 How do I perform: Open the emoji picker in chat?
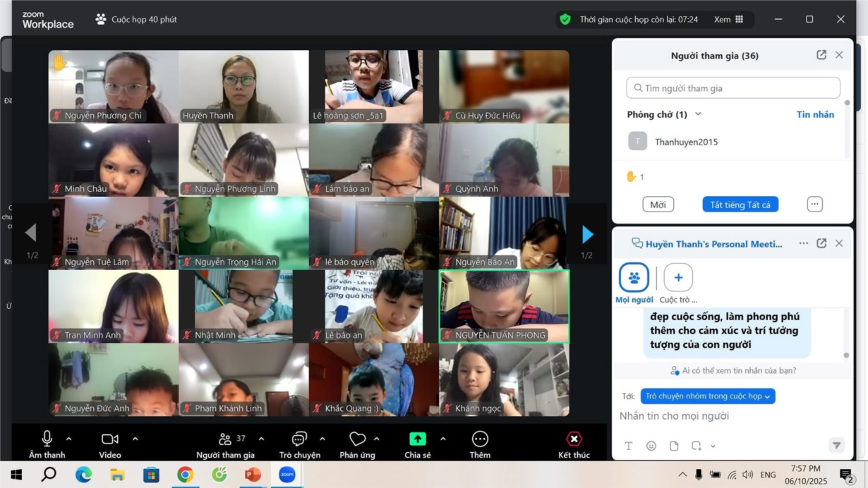coord(651,446)
